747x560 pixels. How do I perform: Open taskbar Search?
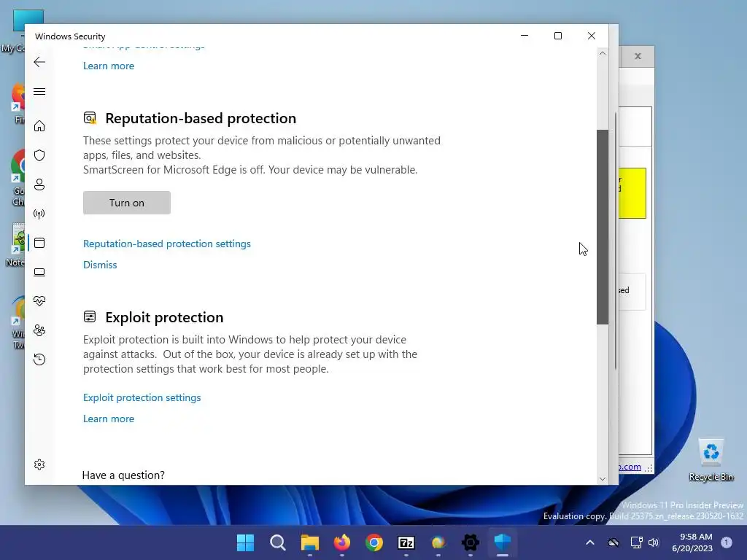(278, 542)
